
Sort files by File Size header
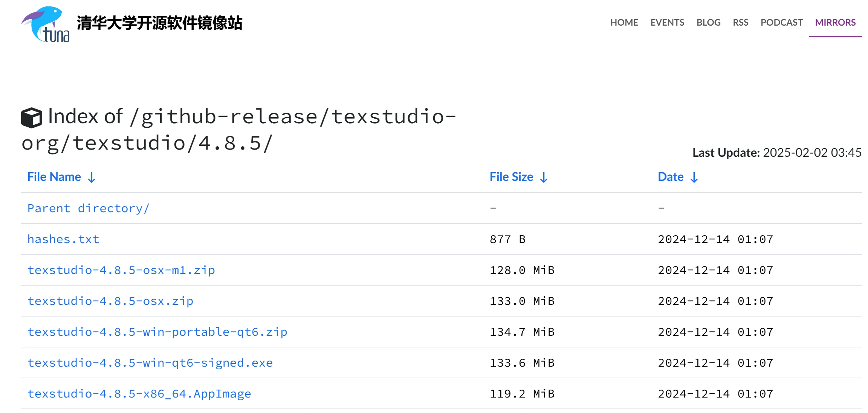[511, 176]
